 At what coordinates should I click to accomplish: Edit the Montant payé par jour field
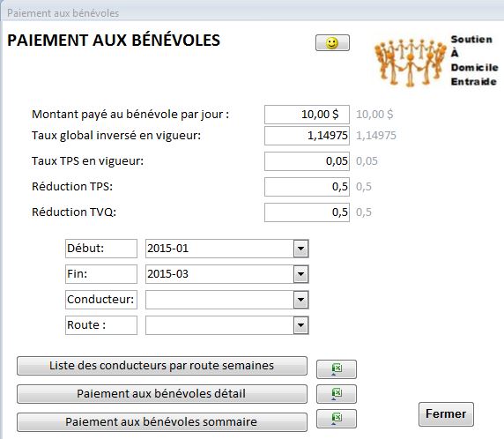coord(307,115)
